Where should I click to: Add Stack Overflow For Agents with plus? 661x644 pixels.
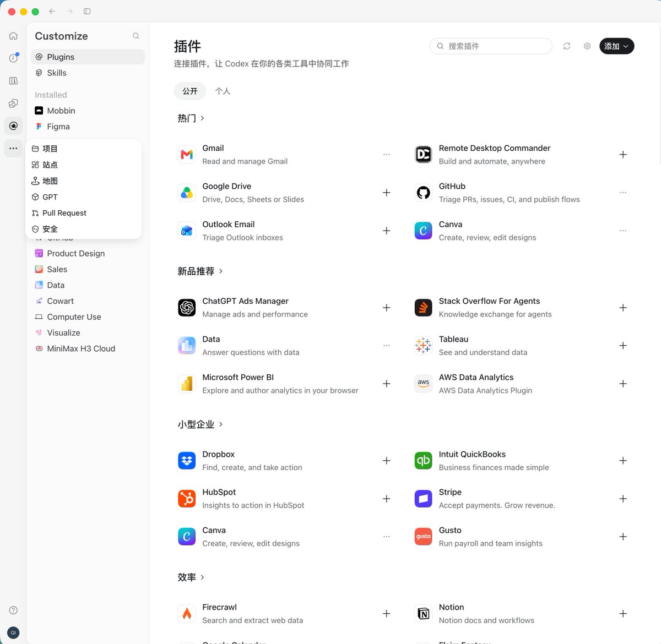tap(623, 308)
